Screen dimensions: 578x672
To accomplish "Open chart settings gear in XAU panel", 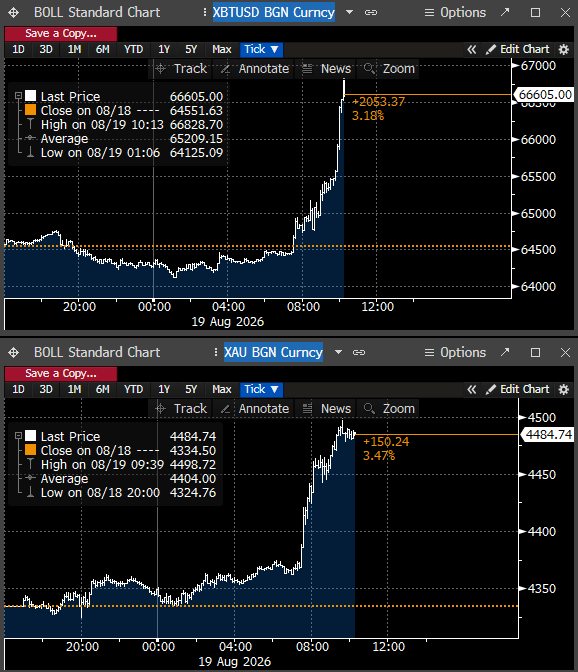I will coord(564,389).
